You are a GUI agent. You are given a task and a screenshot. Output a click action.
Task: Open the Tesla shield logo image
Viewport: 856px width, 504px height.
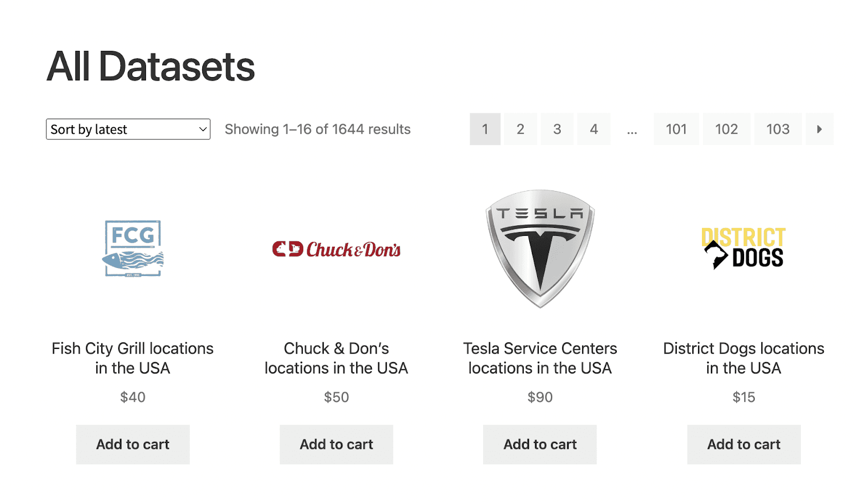(540, 248)
